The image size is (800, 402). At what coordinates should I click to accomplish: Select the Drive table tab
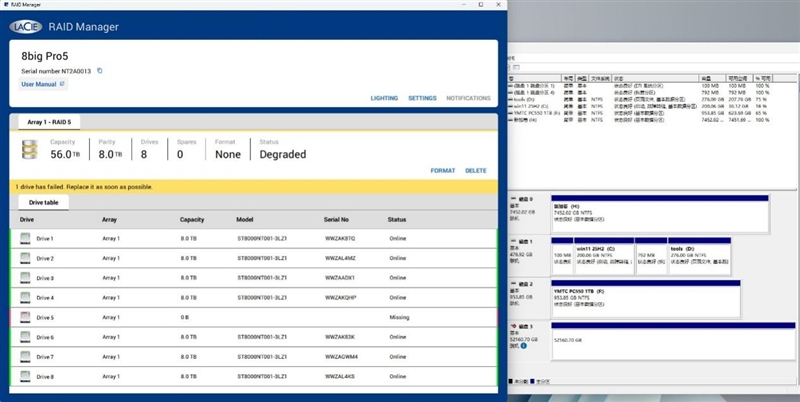43,203
